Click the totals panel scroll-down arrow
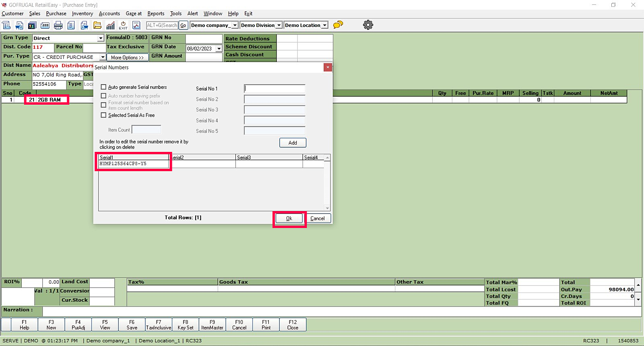Image resolution: width=644 pixels, height=346 pixels. pyautogui.click(x=638, y=299)
